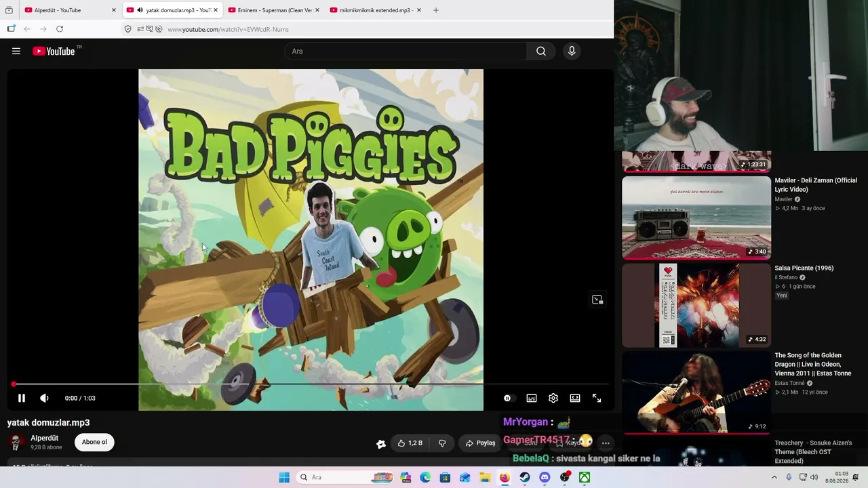Open the tracking protection shield icon
This screenshot has width=868, height=488.
[127, 29]
